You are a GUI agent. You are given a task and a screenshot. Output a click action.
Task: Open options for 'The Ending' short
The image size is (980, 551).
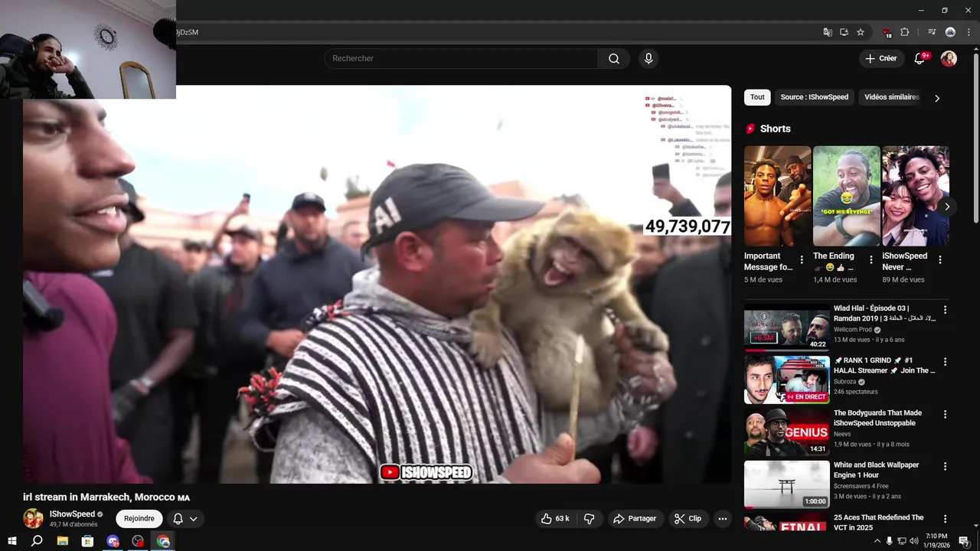871,260
